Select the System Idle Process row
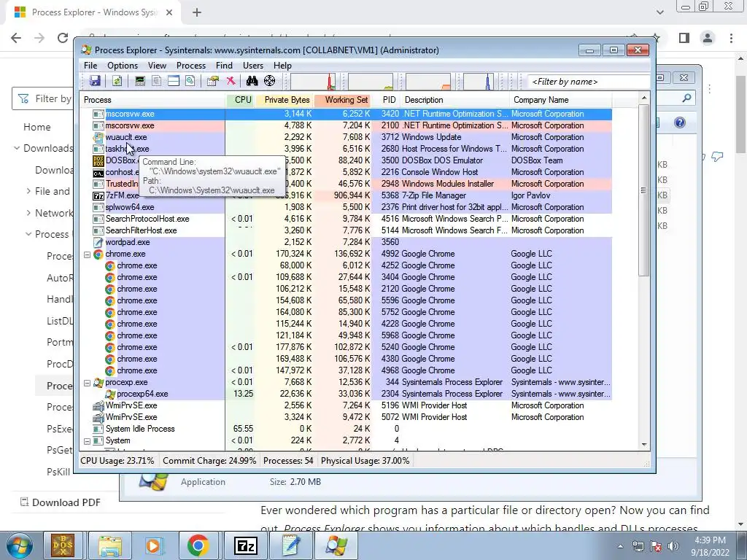The image size is (747, 560). [x=346, y=429]
